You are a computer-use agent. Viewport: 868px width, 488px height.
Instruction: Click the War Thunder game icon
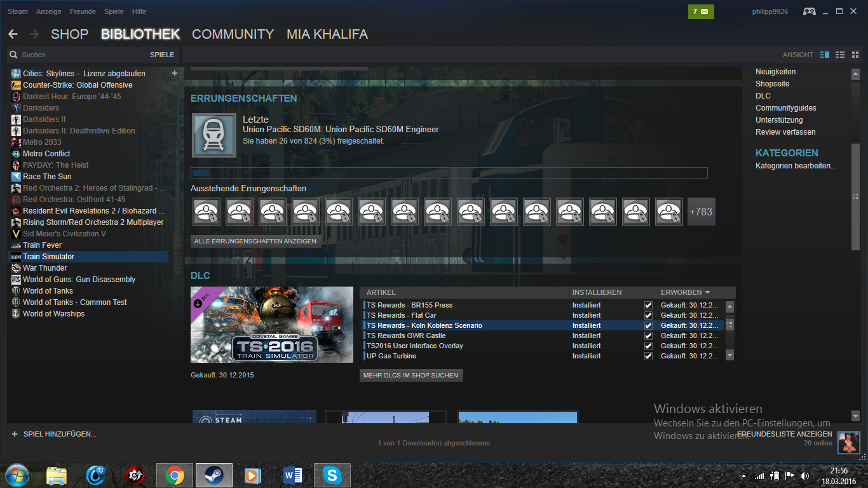tap(17, 268)
